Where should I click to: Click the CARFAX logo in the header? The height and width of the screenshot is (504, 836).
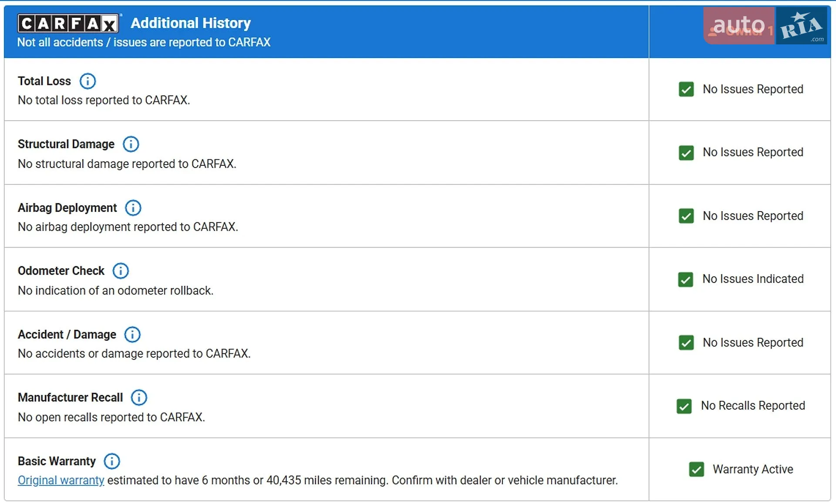[x=68, y=23]
